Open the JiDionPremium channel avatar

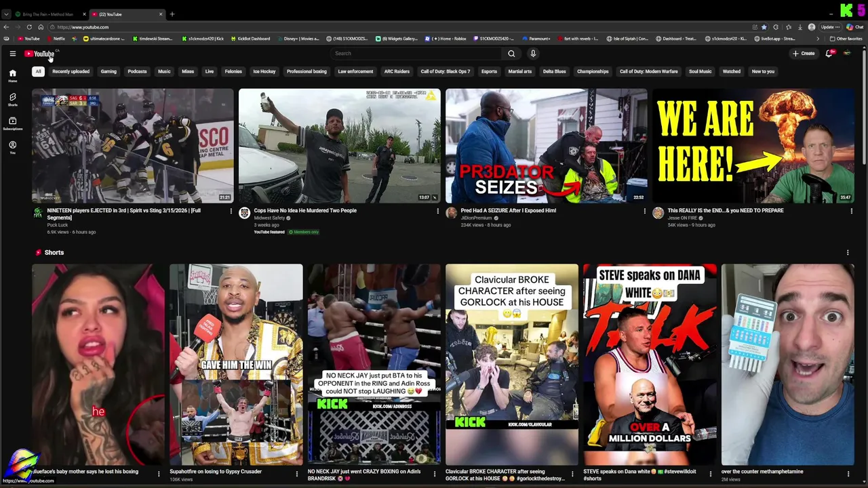point(452,213)
